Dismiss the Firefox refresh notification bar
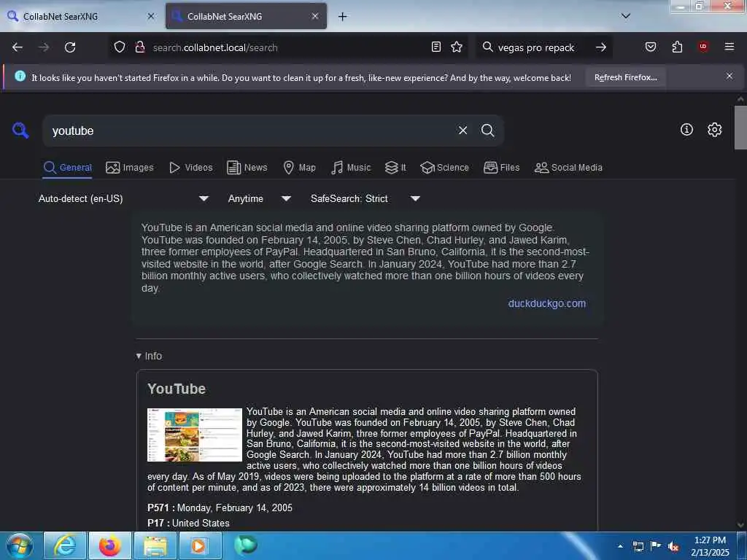 (729, 76)
